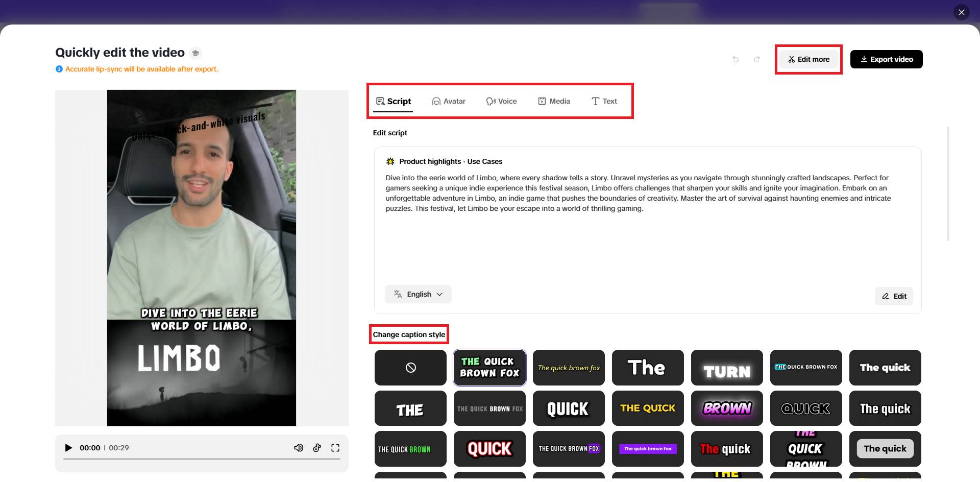This screenshot has width=980, height=482.
Task: Open the English language dropdown
Action: coord(418,294)
